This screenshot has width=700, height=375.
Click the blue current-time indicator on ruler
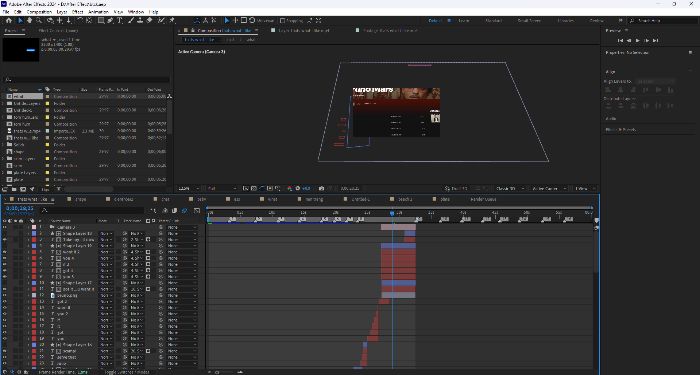click(x=392, y=213)
